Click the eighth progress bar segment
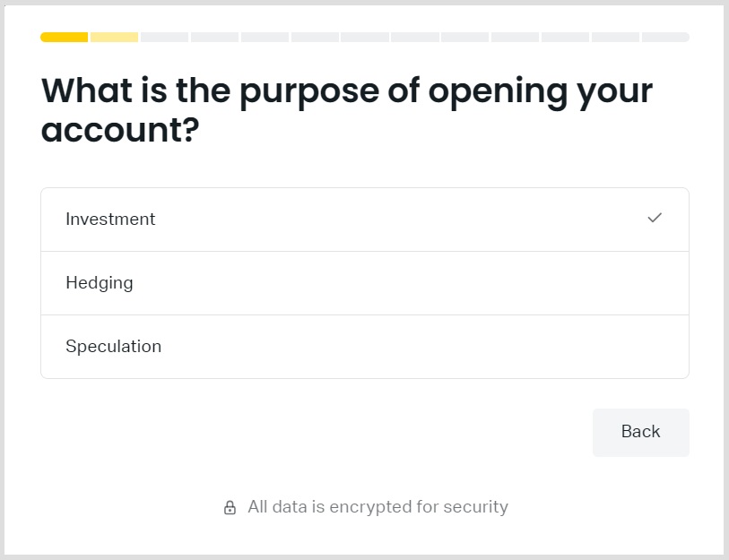This screenshot has height=560, width=729. 415,37
